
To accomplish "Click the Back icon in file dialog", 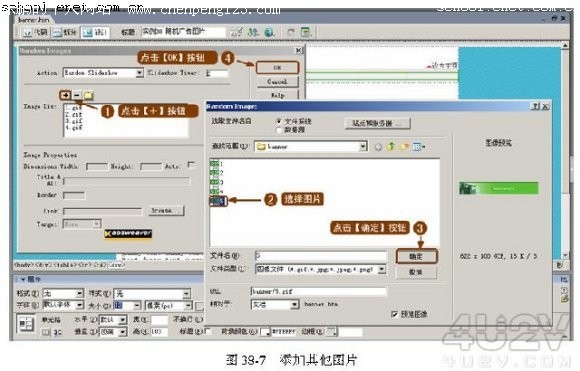I will pyautogui.click(x=378, y=147).
